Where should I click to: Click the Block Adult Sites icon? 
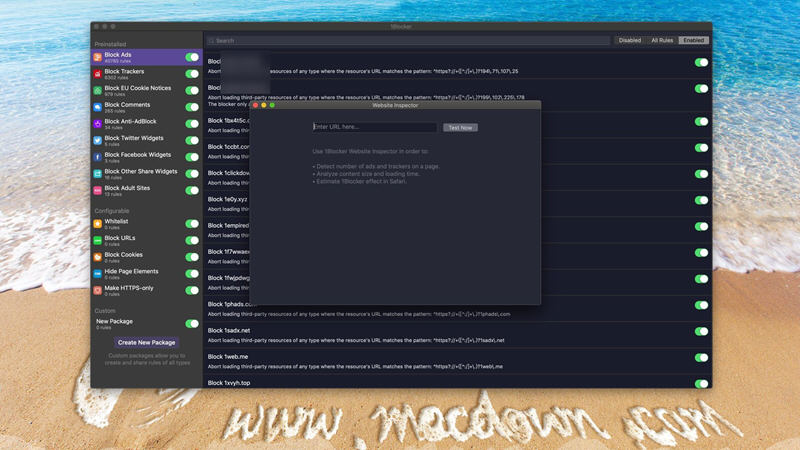click(x=97, y=190)
